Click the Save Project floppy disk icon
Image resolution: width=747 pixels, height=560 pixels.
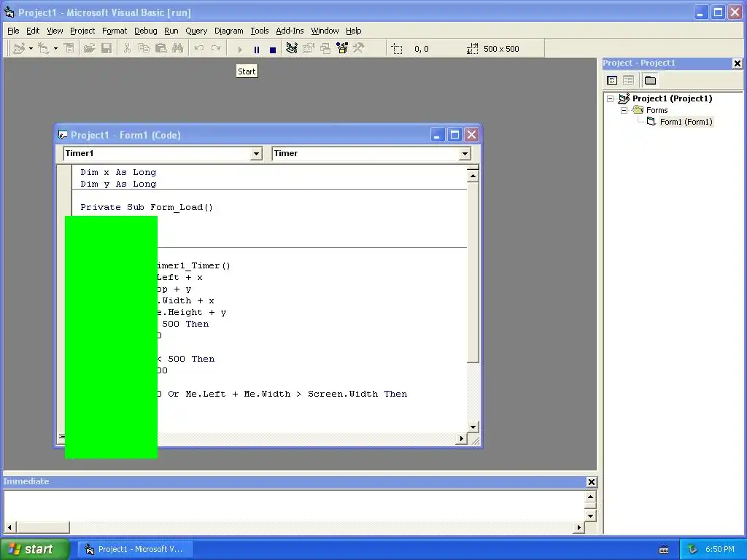point(107,49)
